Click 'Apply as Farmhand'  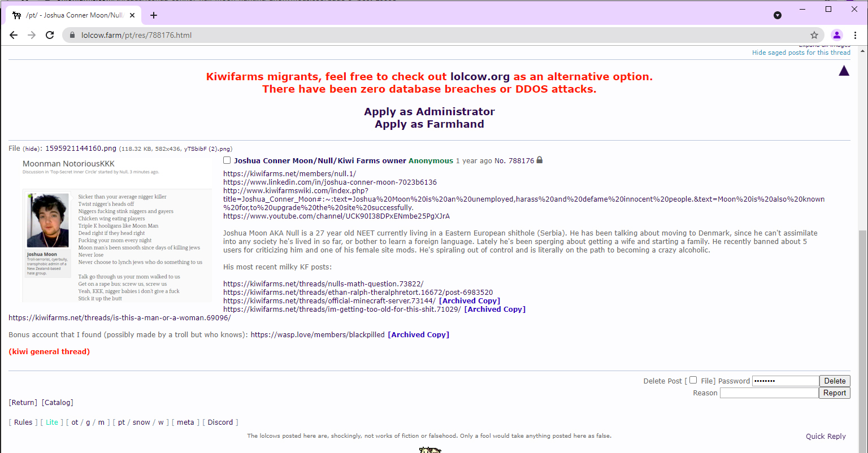(429, 124)
